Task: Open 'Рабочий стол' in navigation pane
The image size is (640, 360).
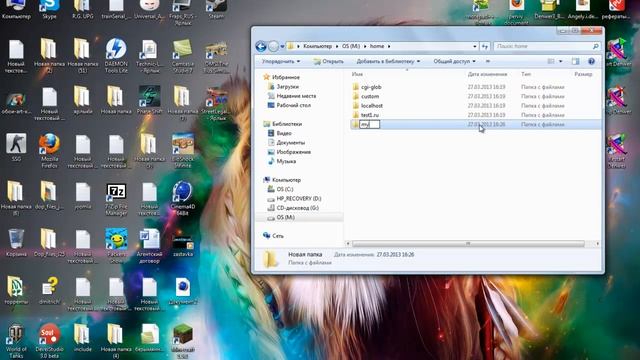Action: click(293, 105)
